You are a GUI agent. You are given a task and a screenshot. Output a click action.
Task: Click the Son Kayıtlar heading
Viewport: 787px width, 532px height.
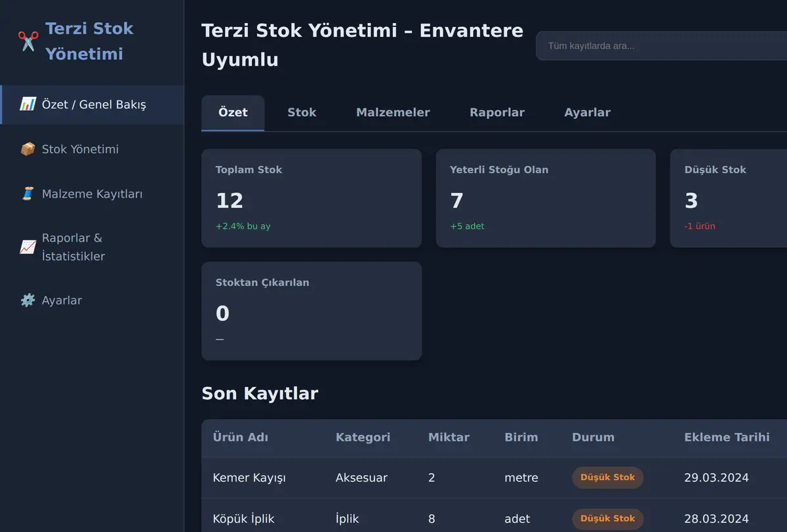[x=260, y=394]
